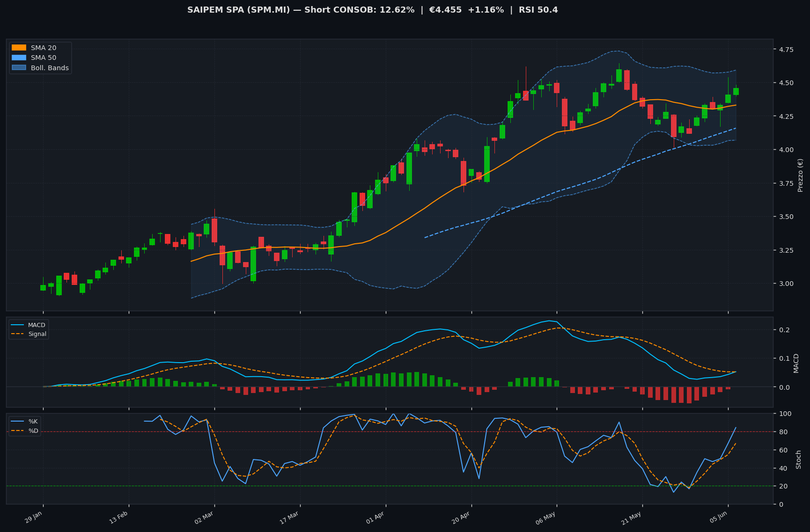Click the 13 Feb date label

[x=119, y=517]
